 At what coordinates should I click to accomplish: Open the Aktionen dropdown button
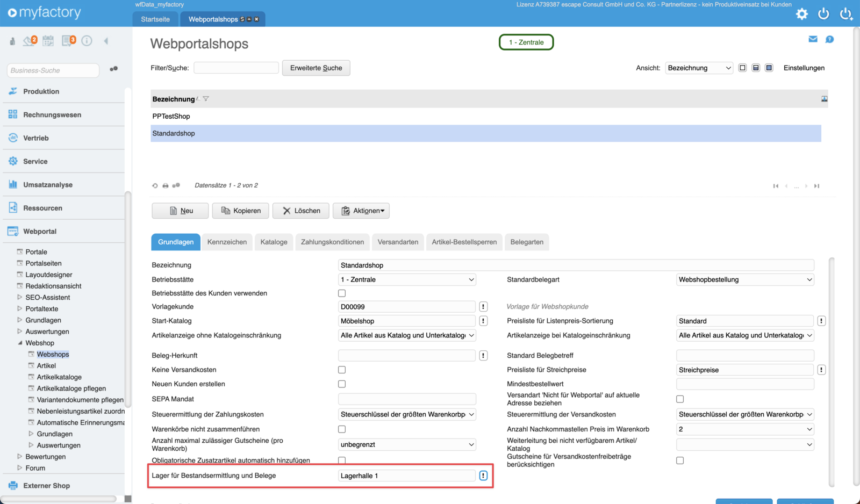[361, 211]
